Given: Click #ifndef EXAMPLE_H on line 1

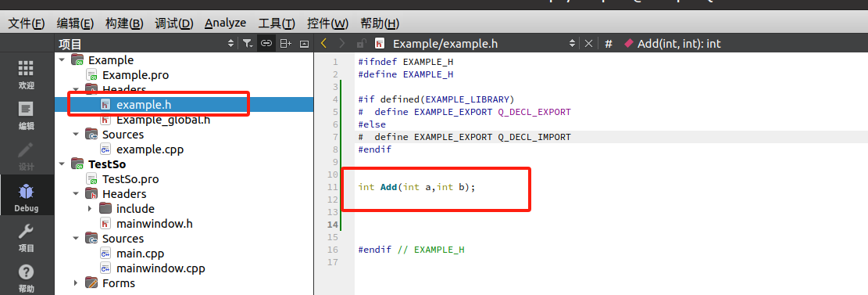Looking at the screenshot, I should (x=405, y=62).
